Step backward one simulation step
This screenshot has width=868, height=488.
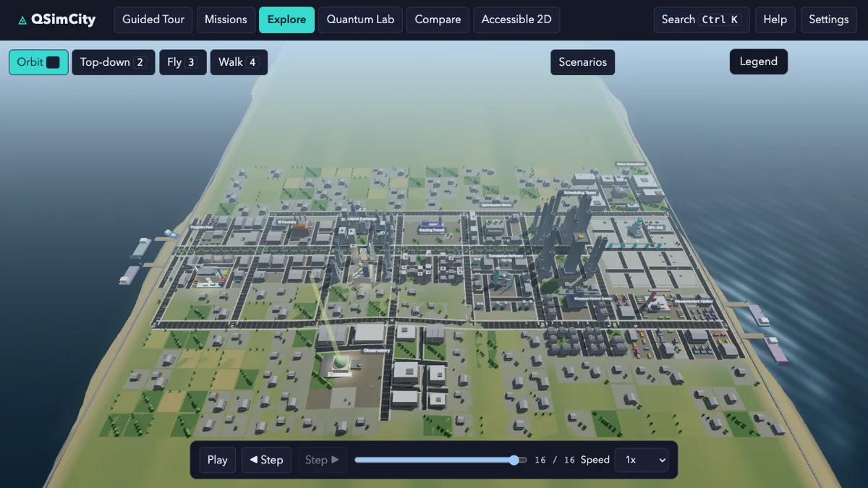pos(266,460)
